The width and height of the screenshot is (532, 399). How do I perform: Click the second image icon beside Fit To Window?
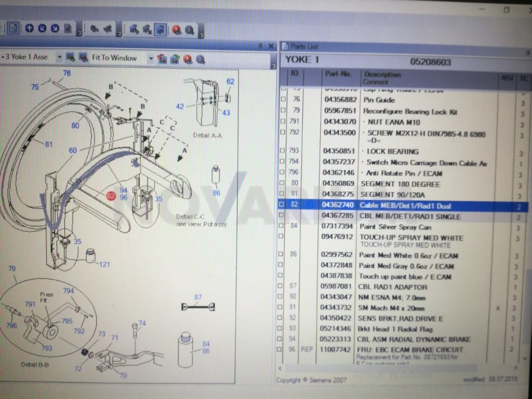[83, 58]
